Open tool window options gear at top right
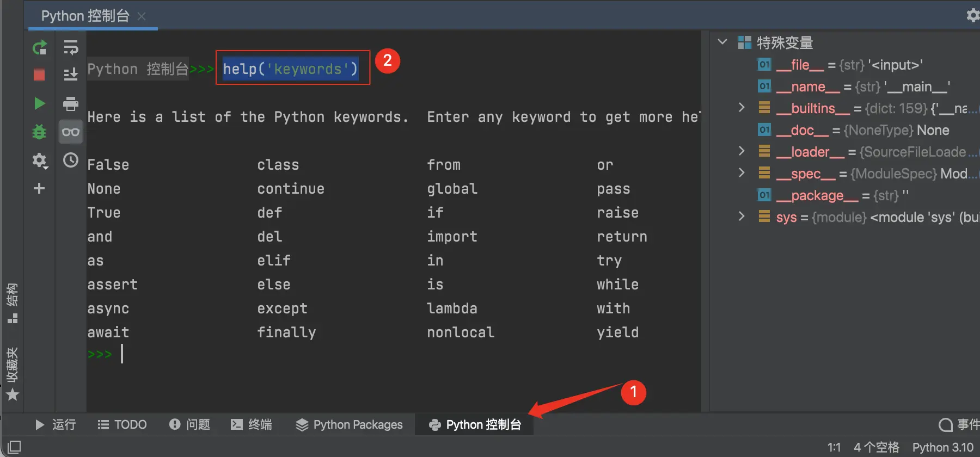This screenshot has width=980, height=457. pos(973,15)
